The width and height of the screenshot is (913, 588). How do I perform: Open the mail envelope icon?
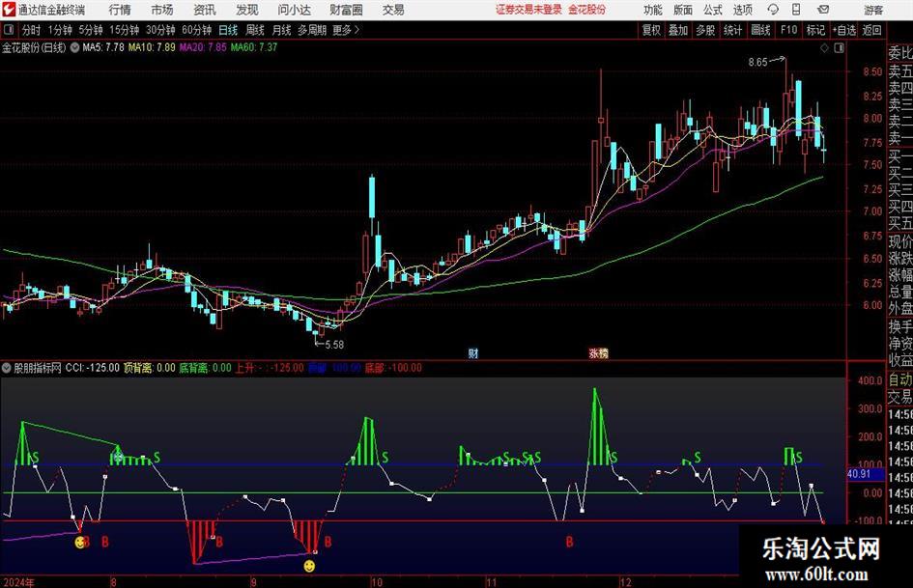tap(823, 10)
